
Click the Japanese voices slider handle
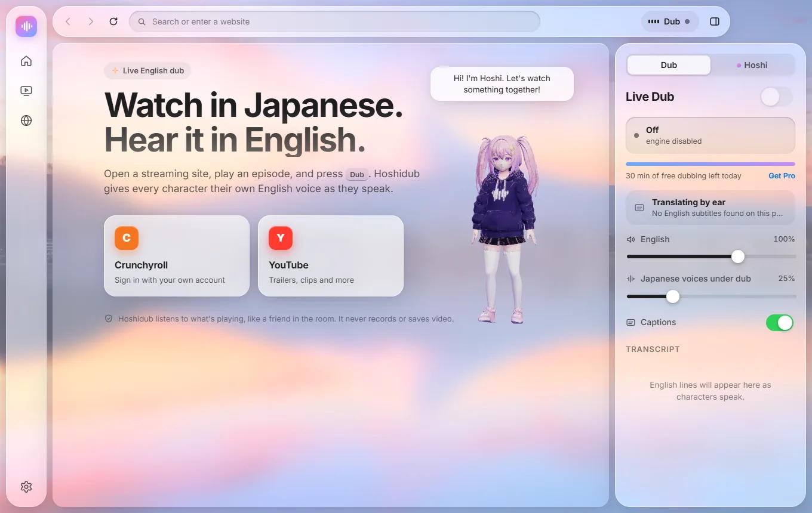pos(673,296)
